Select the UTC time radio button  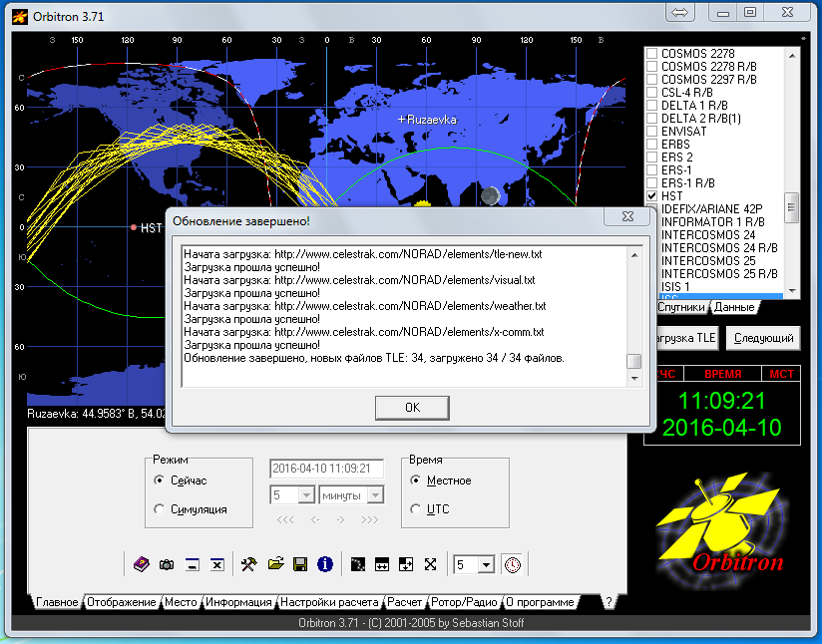click(x=416, y=508)
